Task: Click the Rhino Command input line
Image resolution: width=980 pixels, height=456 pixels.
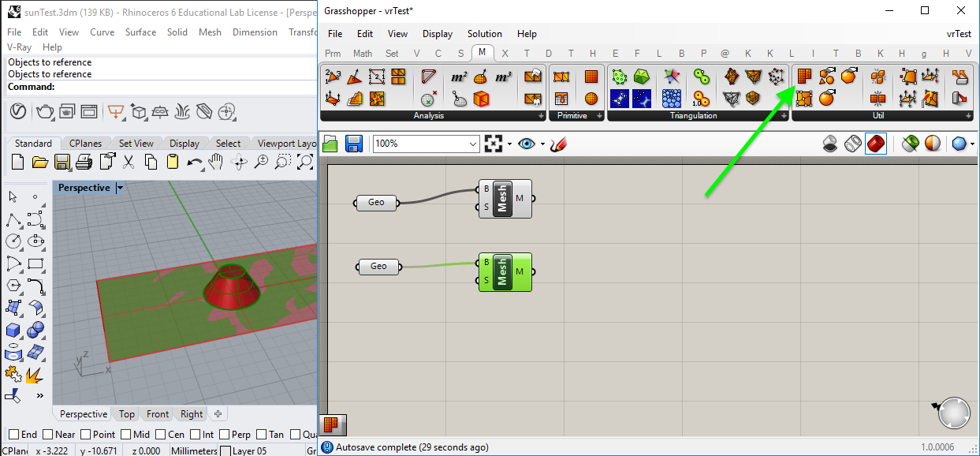Action: (162, 87)
